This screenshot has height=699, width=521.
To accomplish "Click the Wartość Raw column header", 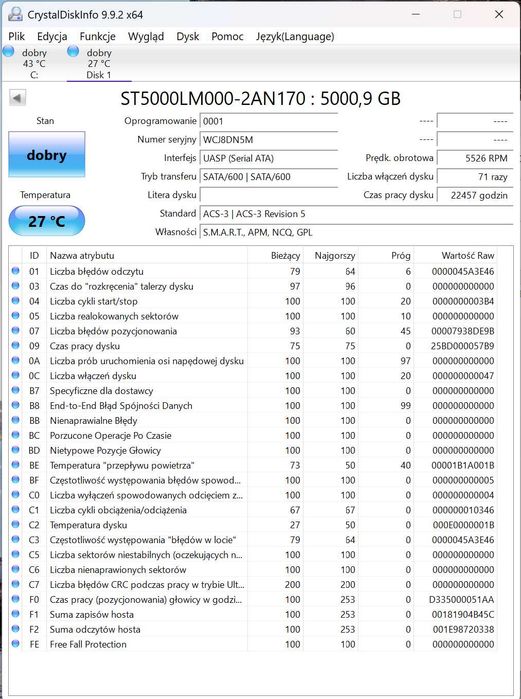I will coord(456,256).
